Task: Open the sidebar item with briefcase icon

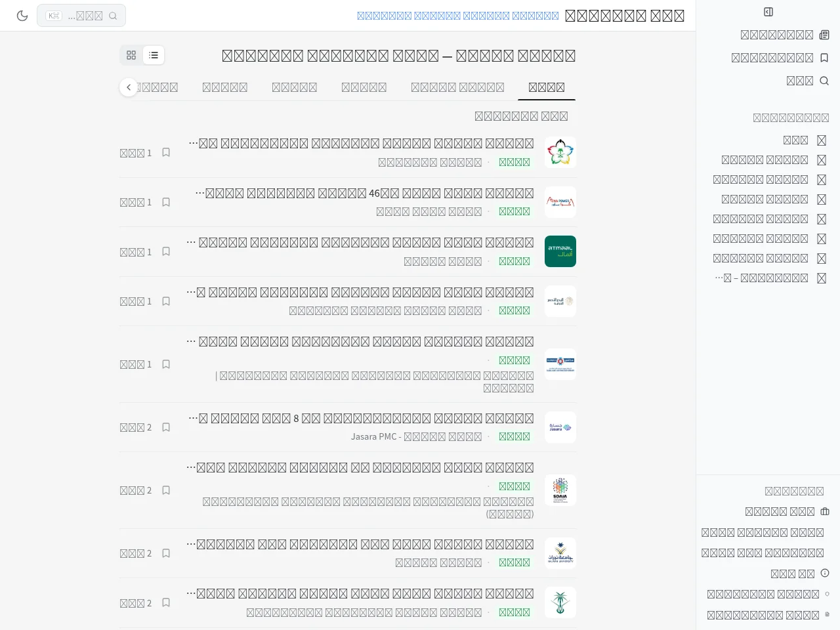Action: [x=787, y=511]
